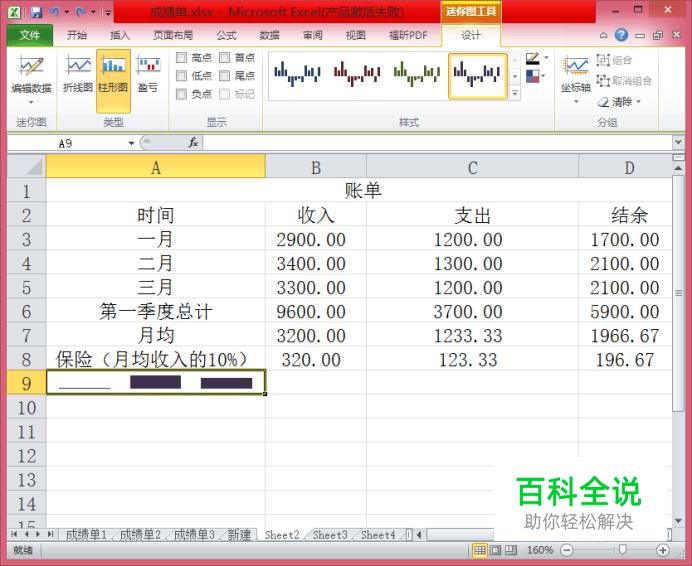Switch to the Page Layout tab
Viewport: 692px width, 566px height.
(x=173, y=35)
